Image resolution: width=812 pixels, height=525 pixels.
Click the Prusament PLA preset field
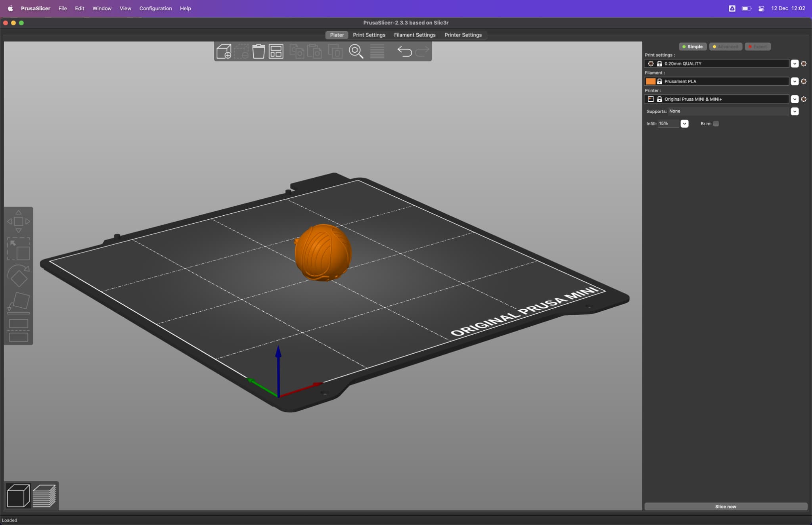point(717,81)
